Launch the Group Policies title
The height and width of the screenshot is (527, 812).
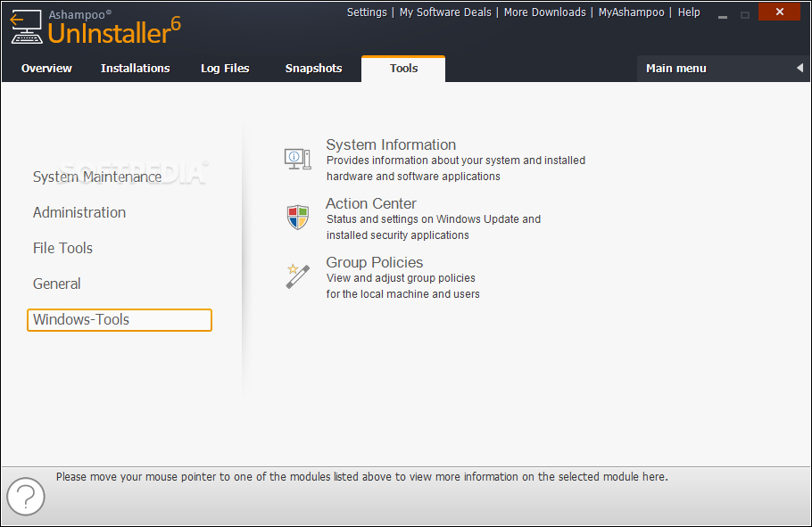(375, 262)
